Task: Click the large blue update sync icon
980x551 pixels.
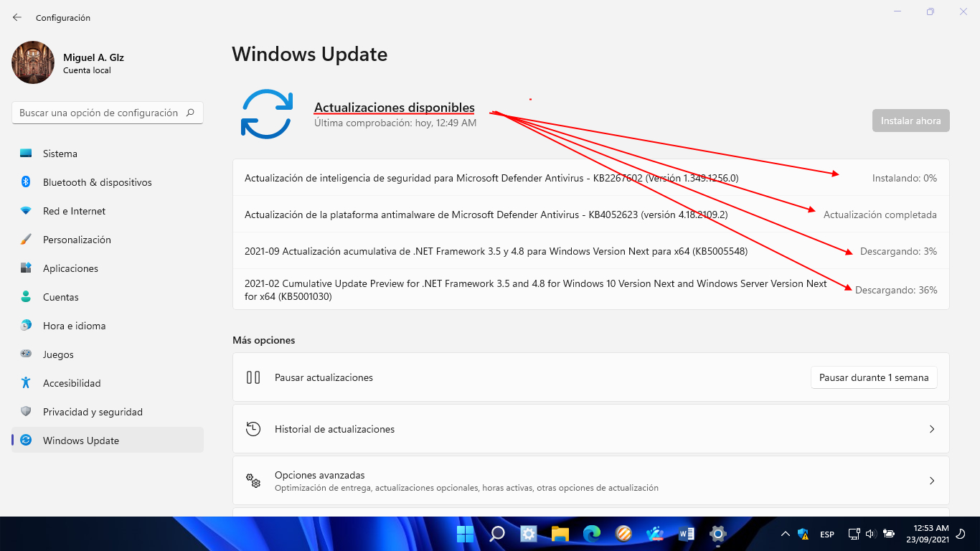Action: point(267,113)
